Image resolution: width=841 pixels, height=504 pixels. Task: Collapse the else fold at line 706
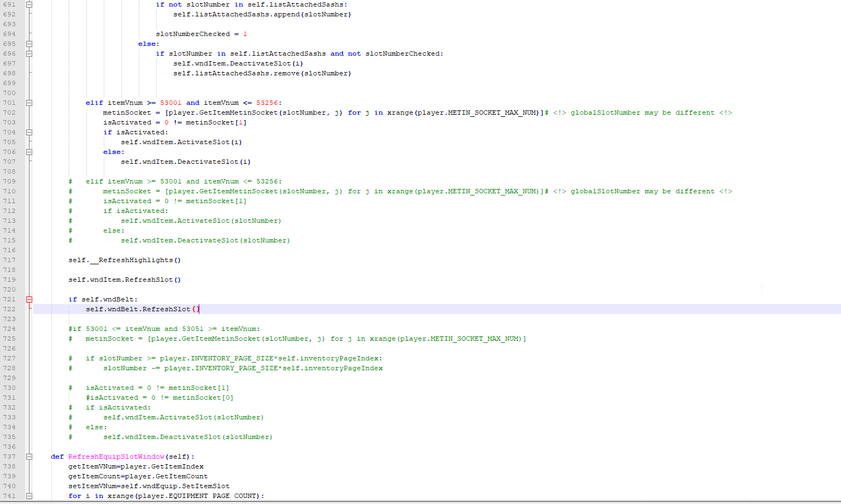[x=29, y=152]
